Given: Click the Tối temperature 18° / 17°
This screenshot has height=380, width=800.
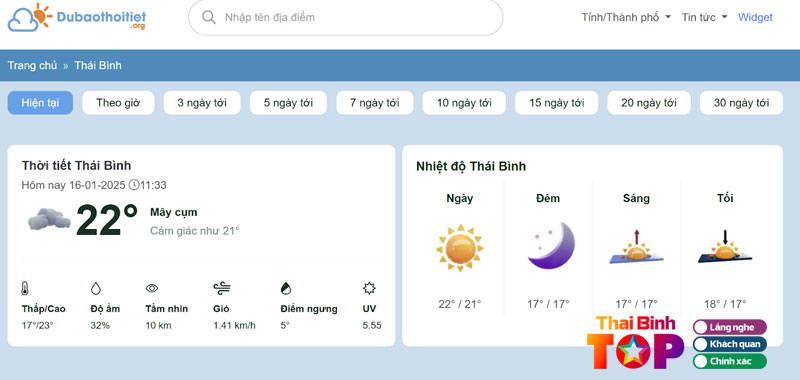Looking at the screenshot, I should point(724,305).
